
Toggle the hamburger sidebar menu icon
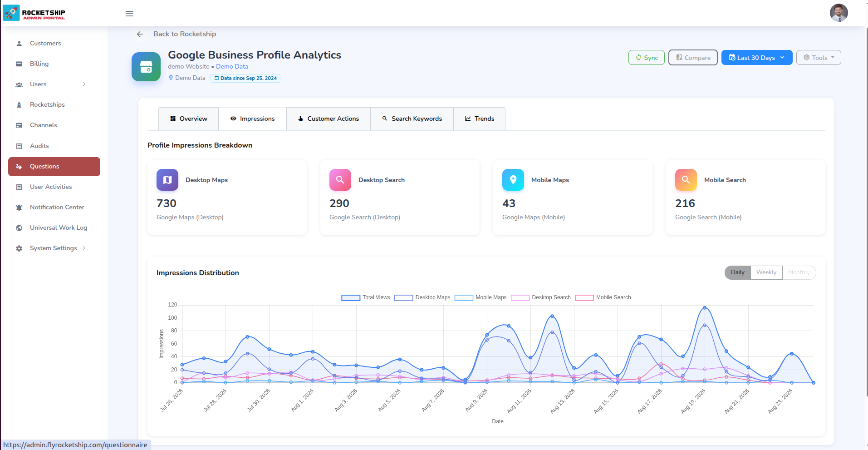(x=129, y=14)
